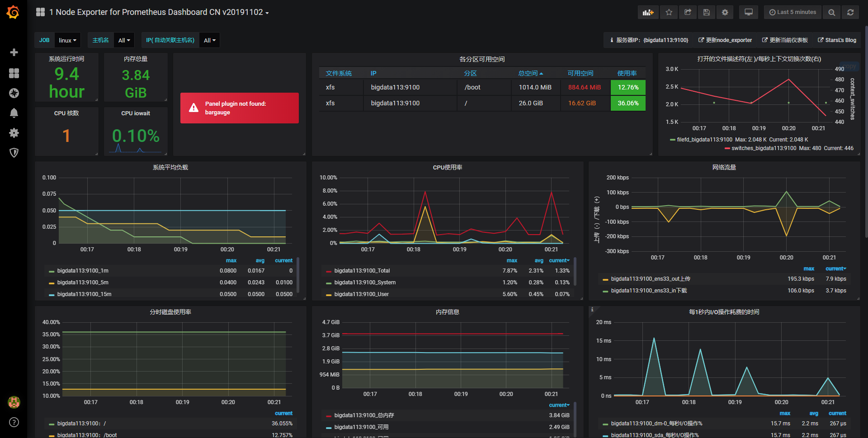Toggle ens33_in下载 network series
Image resolution: width=868 pixels, height=438 pixels.
point(649,291)
